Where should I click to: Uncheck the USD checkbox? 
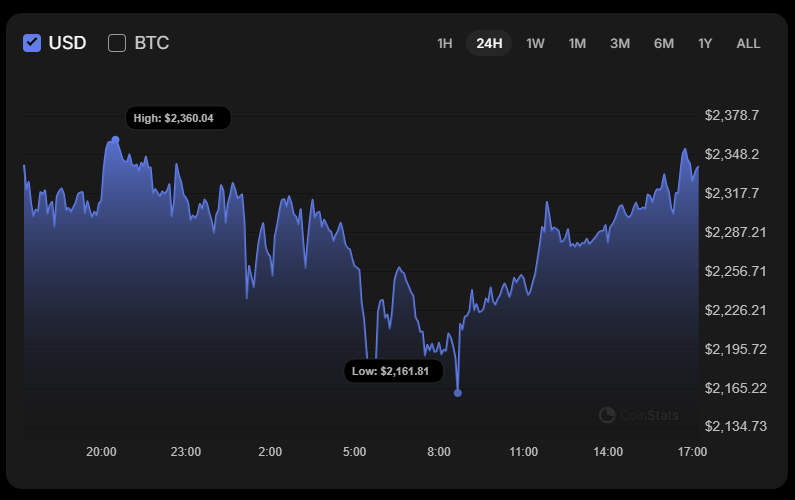tap(32, 43)
